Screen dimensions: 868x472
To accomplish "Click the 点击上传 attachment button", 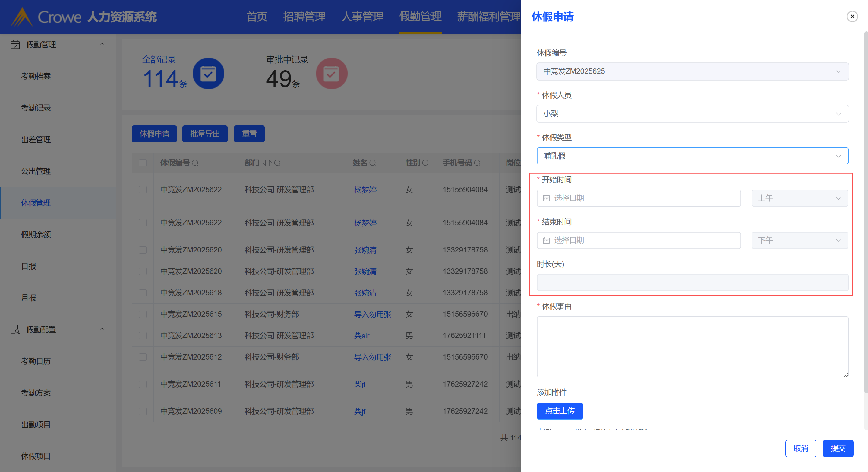I will (560, 411).
